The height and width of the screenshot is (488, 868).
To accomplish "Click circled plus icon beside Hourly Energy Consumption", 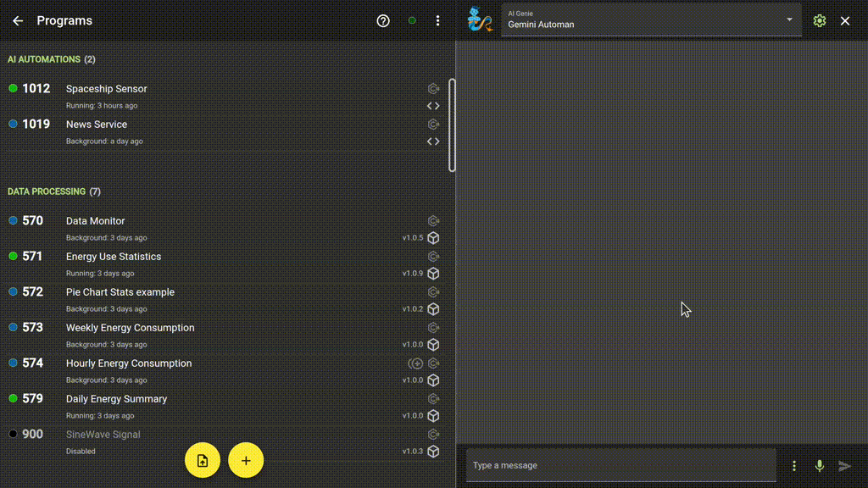I will pyautogui.click(x=415, y=363).
